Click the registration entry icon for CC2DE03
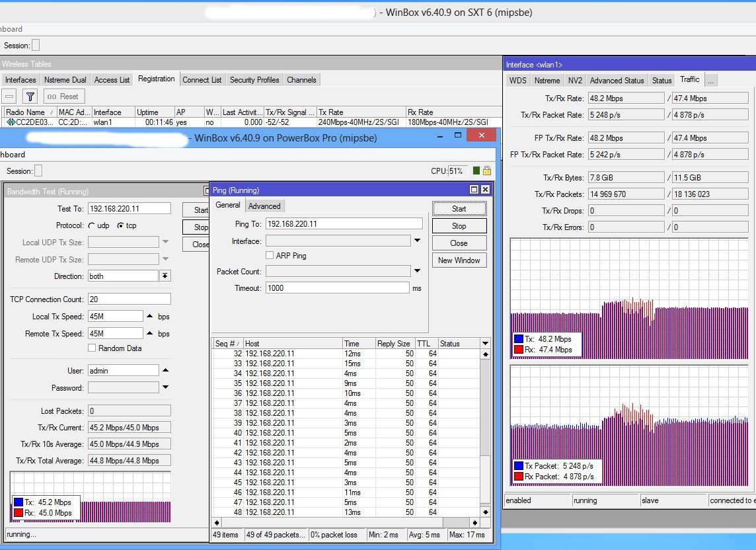 click(x=10, y=122)
